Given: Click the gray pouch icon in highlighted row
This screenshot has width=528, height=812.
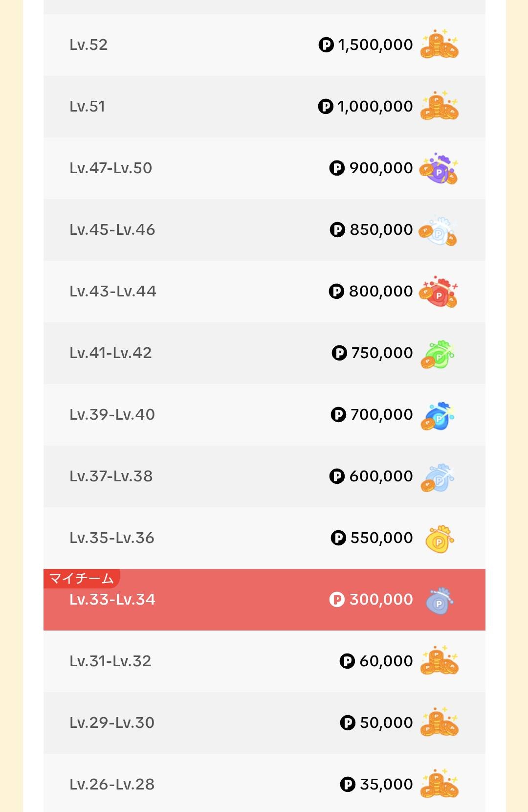Looking at the screenshot, I should tap(439, 601).
